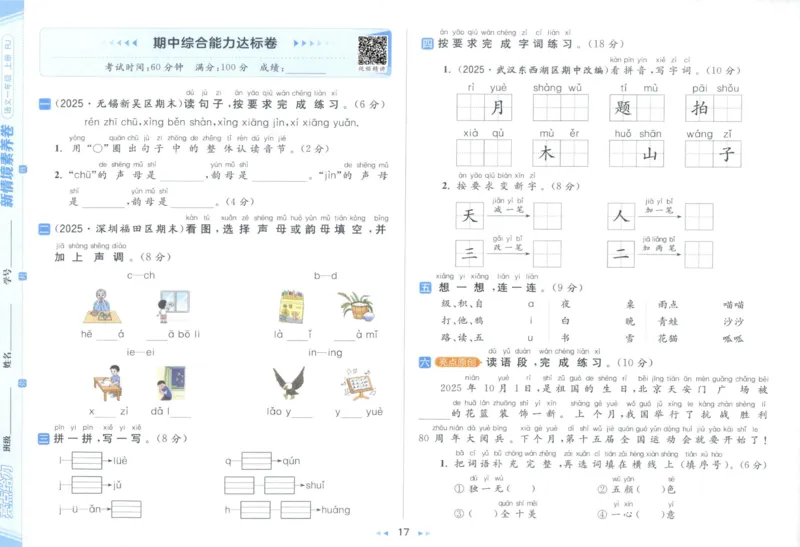The width and height of the screenshot is (800, 547).
Task: Click the page number 17
Action: point(404,533)
